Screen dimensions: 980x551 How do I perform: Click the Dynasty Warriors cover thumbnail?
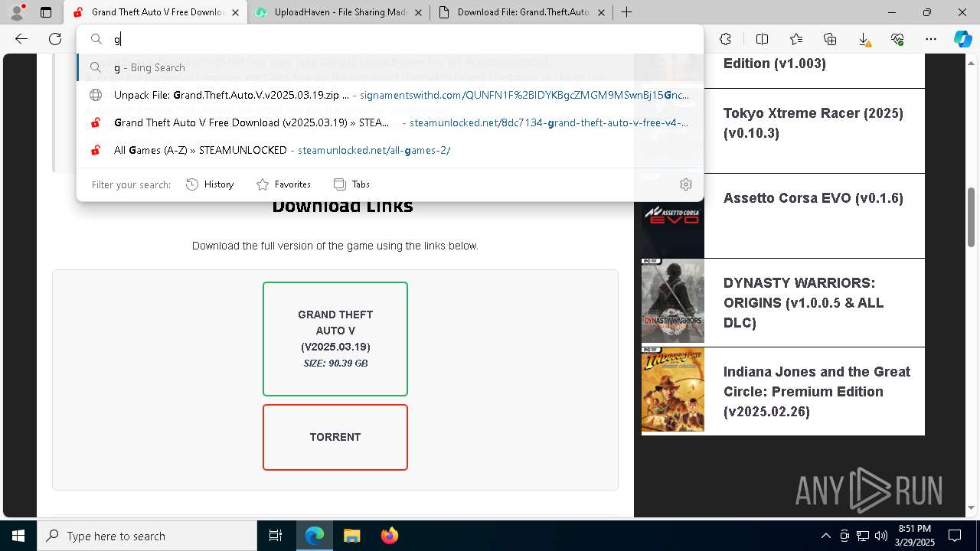pyautogui.click(x=673, y=301)
